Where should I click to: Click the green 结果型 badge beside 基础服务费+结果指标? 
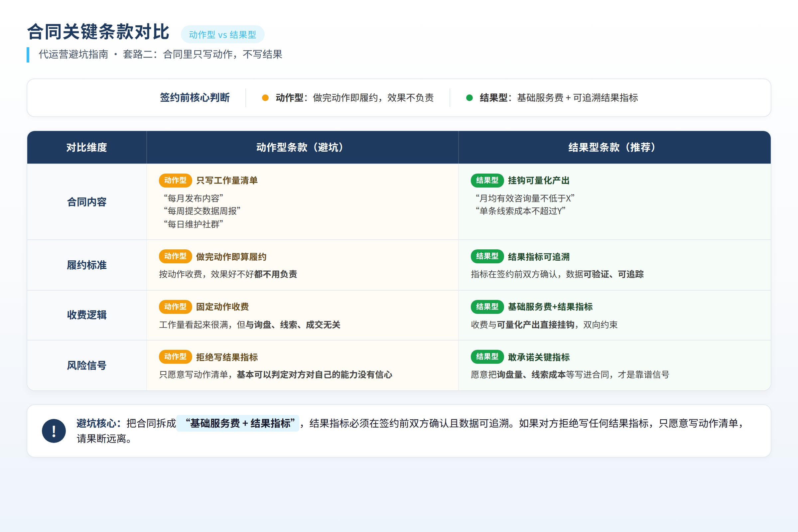[487, 307]
